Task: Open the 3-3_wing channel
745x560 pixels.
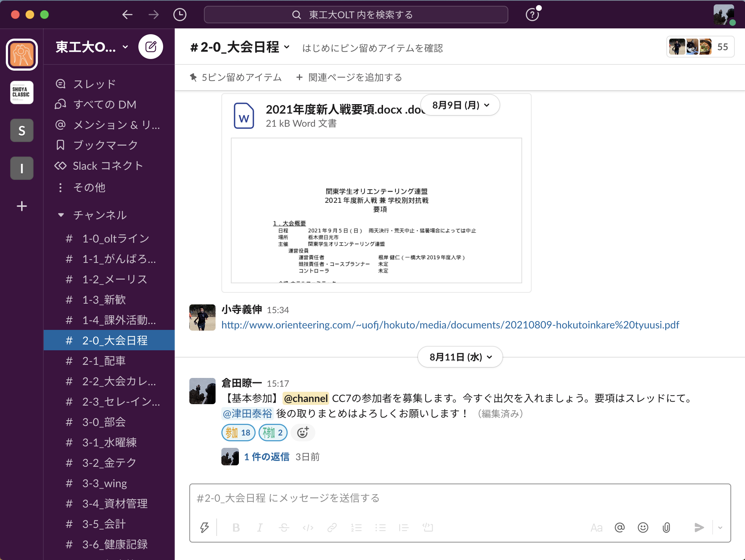Action: tap(109, 483)
